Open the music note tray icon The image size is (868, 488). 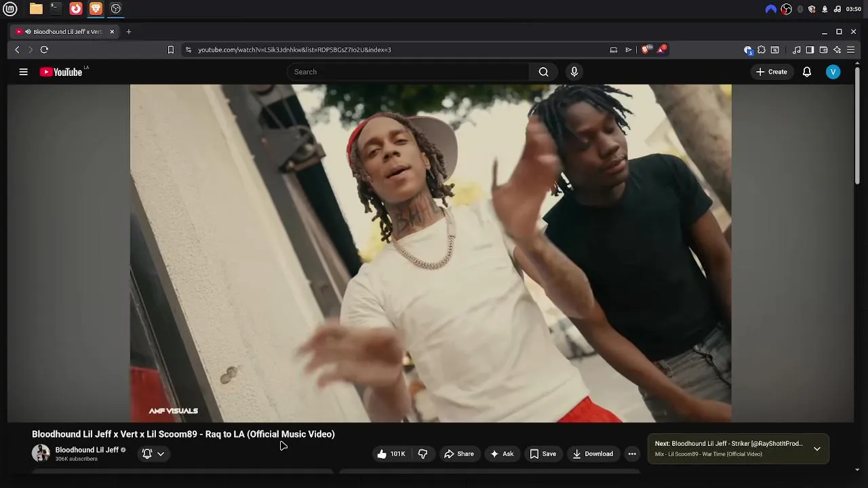pyautogui.click(x=837, y=9)
